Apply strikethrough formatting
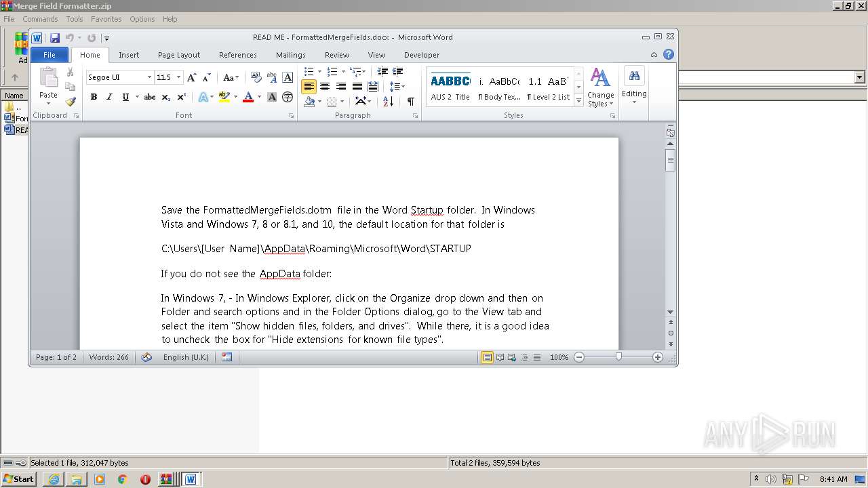 pyautogui.click(x=150, y=97)
